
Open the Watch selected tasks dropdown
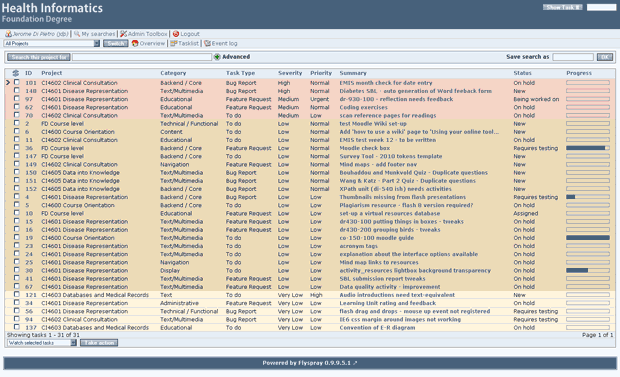click(42, 343)
